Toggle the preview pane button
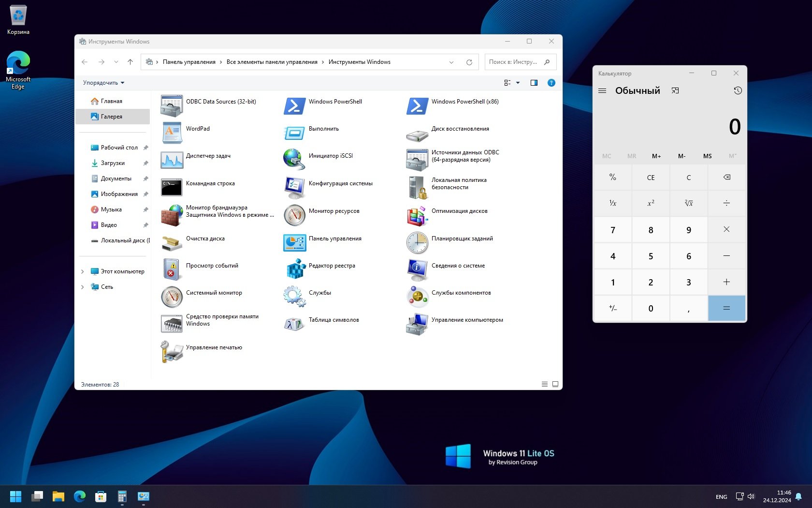The image size is (812, 508). (534, 83)
